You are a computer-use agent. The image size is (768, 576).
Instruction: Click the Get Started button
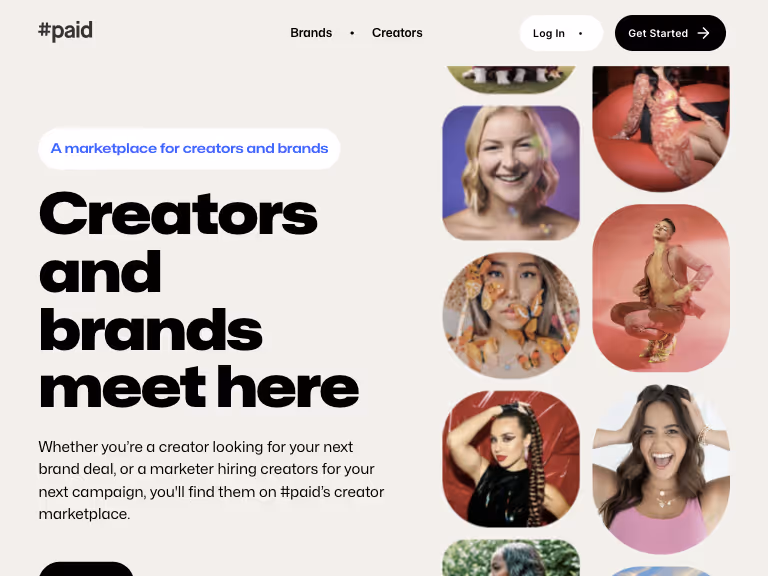(x=670, y=33)
